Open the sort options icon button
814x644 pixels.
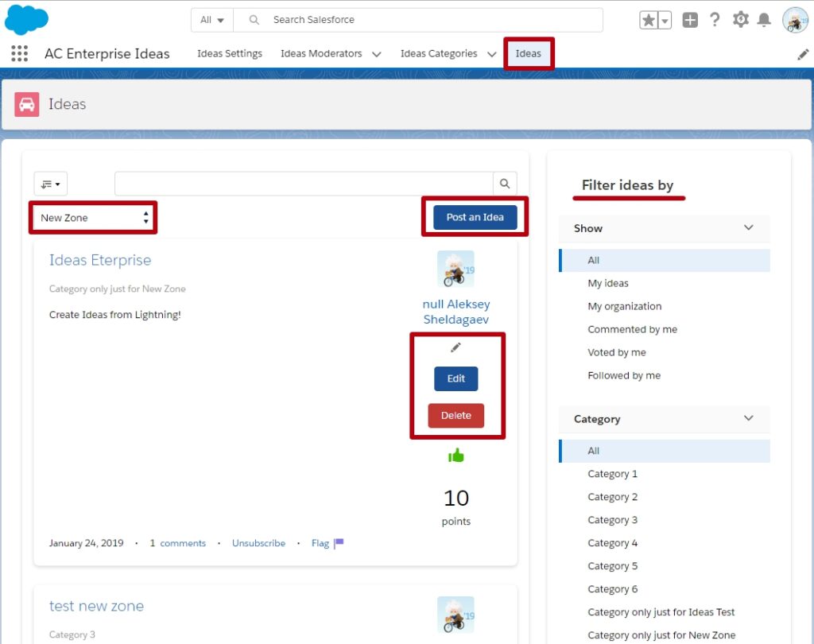[50, 184]
